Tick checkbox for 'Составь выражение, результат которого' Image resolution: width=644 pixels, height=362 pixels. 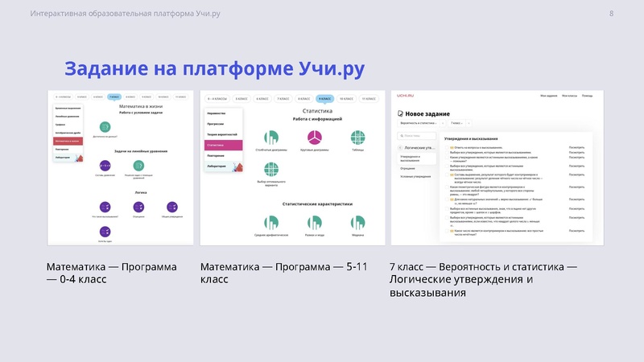pyautogui.click(x=447, y=175)
